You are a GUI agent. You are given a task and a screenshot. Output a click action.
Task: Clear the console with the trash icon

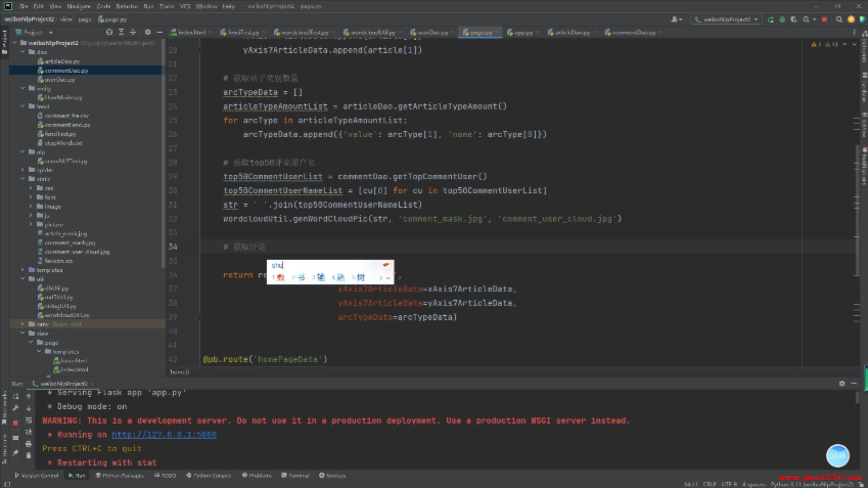pyautogui.click(x=28, y=455)
